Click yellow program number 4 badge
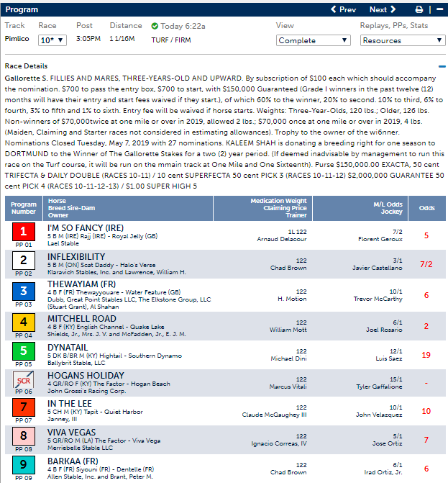Screen dimensions: 448x483 coord(23,322)
